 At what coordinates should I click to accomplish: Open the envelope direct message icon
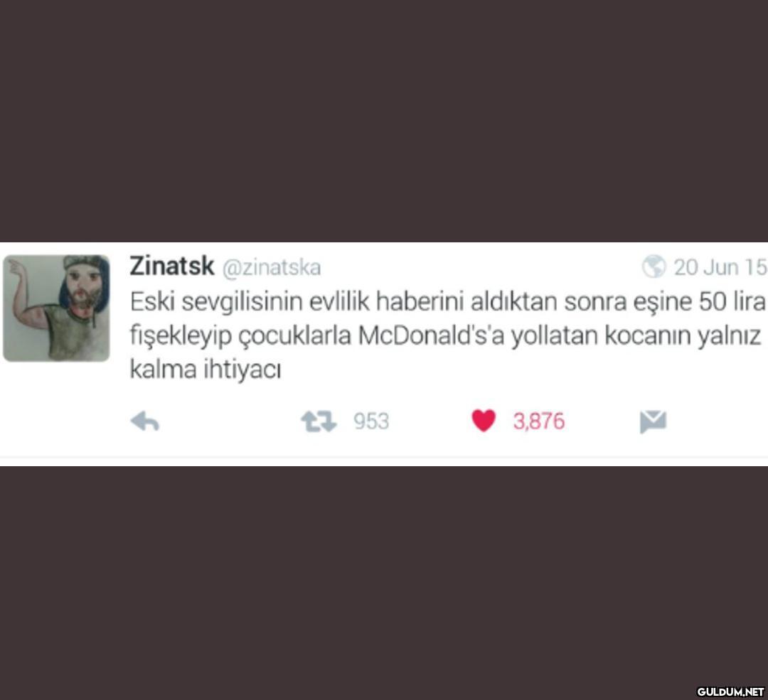pyautogui.click(x=653, y=422)
